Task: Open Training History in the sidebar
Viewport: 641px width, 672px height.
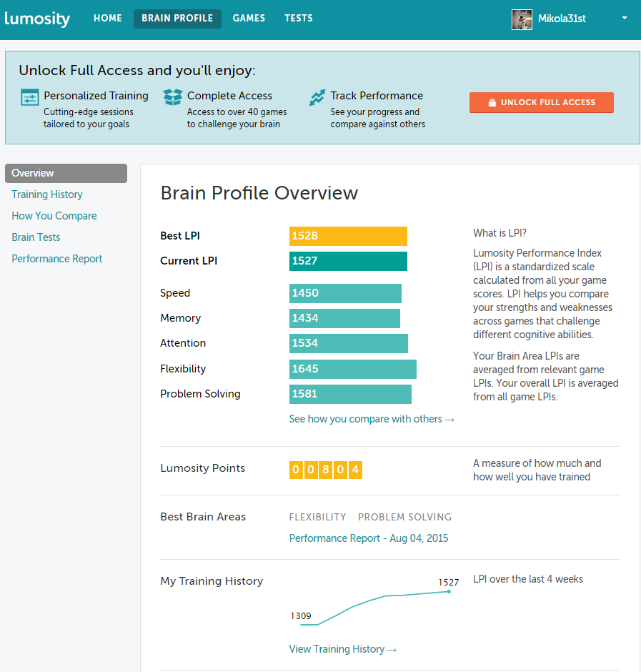Action: pos(47,194)
